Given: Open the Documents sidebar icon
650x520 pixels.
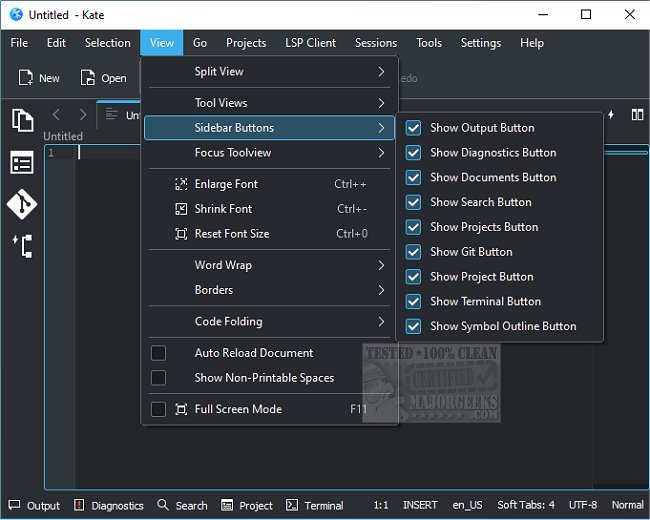Looking at the screenshot, I should (x=22, y=120).
